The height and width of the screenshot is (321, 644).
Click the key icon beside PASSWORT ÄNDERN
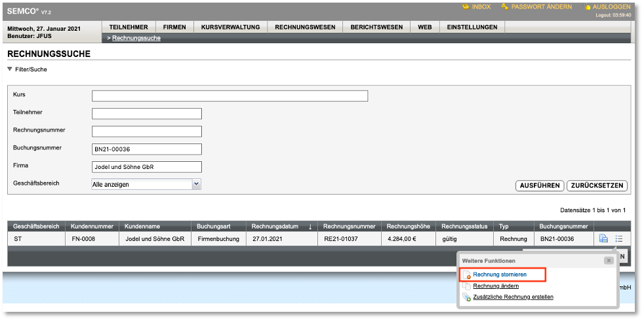(505, 7)
